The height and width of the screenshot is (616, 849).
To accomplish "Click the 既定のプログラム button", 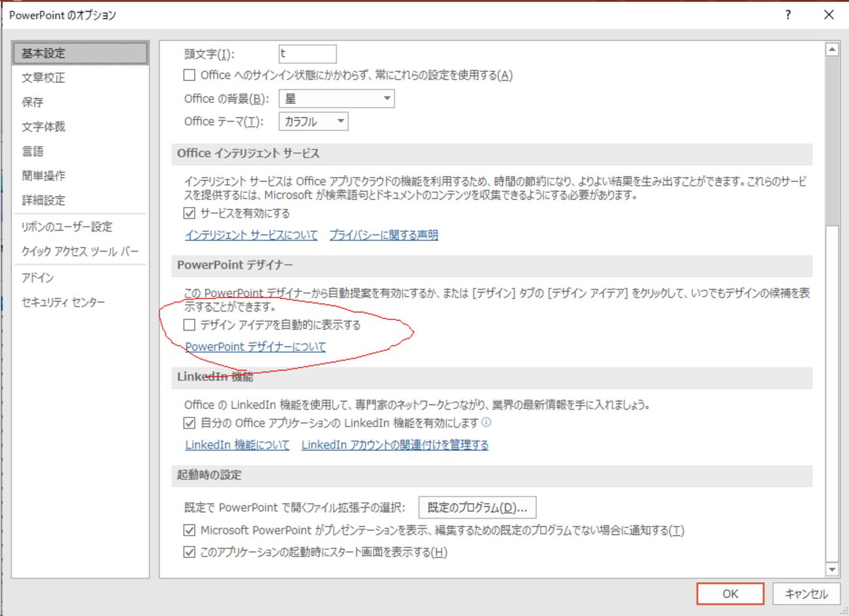I will tap(477, 508).
